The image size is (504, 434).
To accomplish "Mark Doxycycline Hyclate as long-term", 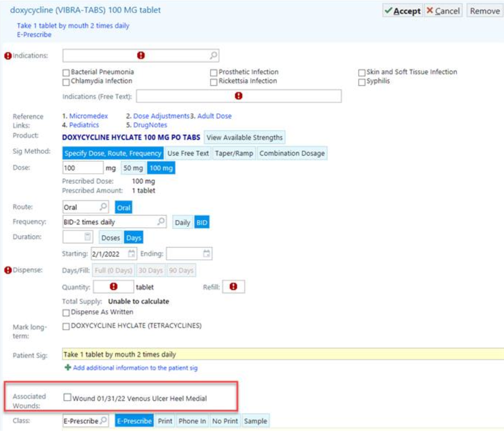I will (66, 326).
